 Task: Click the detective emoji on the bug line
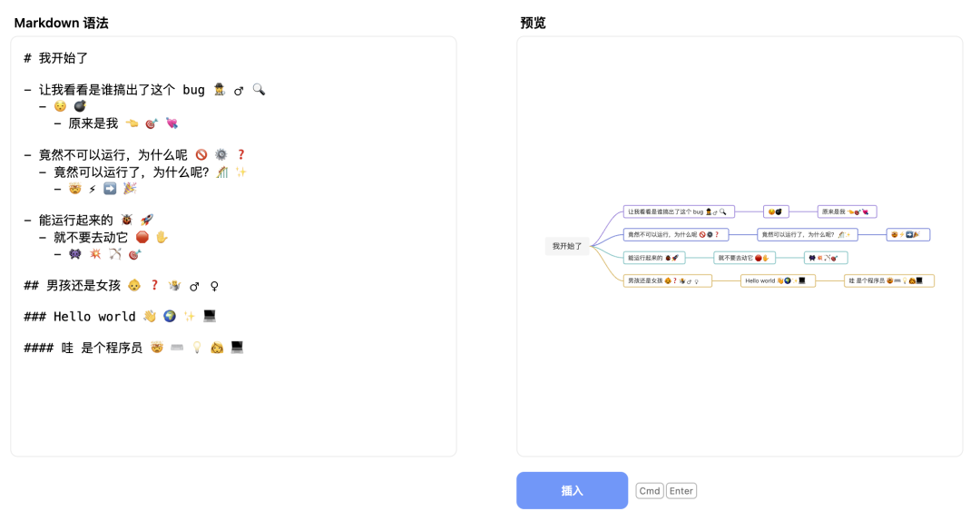[x=220, y=90]
